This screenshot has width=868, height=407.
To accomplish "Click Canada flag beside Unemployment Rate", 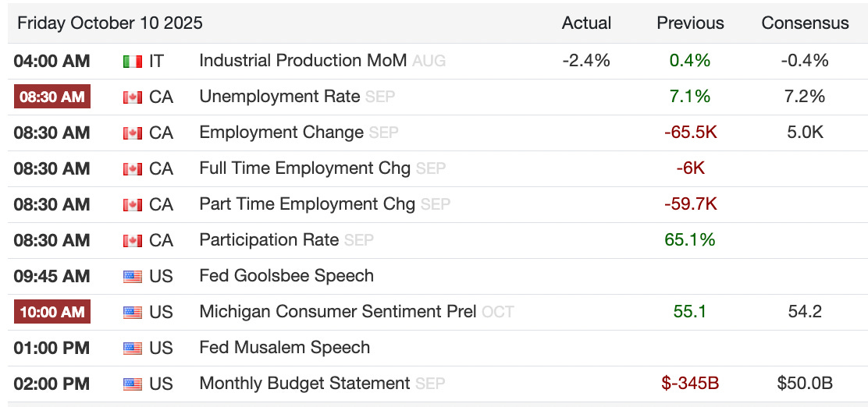I will click(x=132, y=97).
